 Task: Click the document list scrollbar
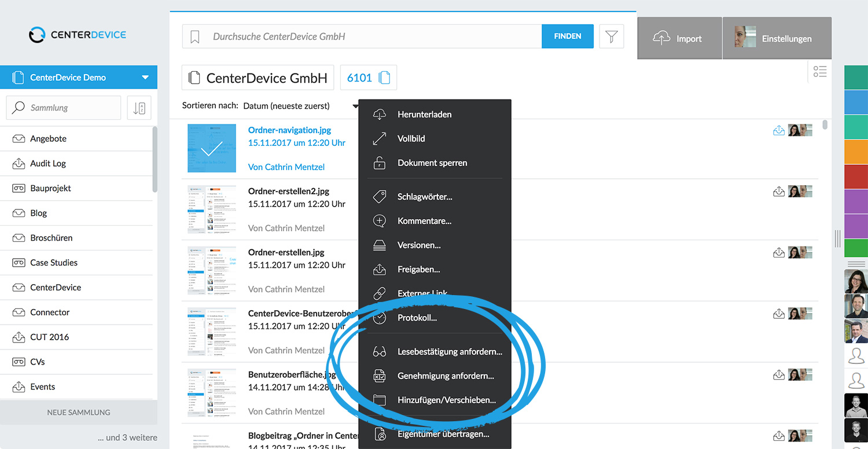tap(825, 125)
